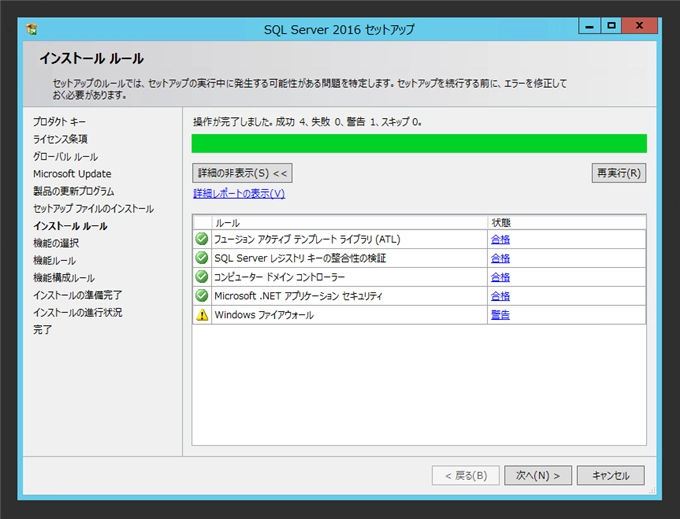Screen dimensions: 680x519
Task: Hide details with 詳細の非表示(S) button
Action: (242, 173)
